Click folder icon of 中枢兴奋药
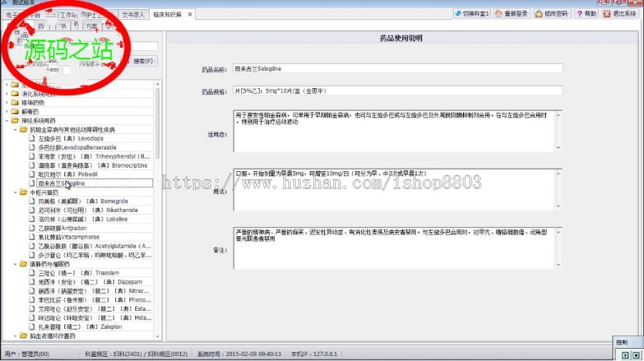 coord(24,192)
